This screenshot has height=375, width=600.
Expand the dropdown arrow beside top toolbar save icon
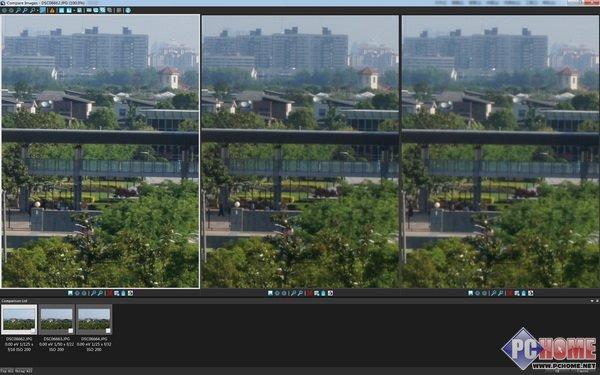tap(75, 11)
